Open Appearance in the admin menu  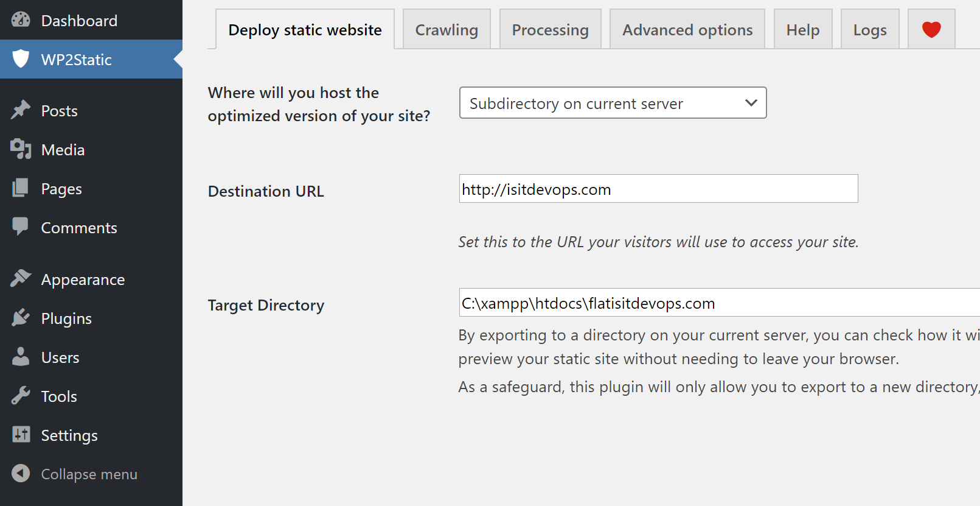click(x=91, y=279)
